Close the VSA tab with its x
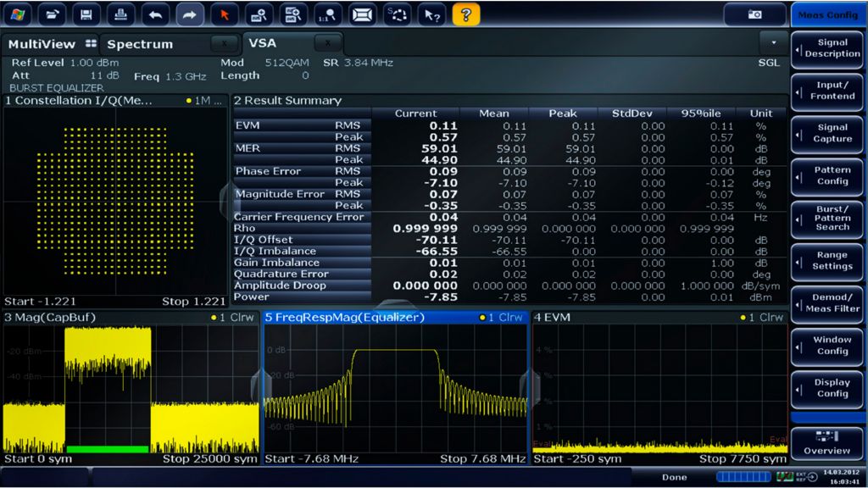 point(328,43)
